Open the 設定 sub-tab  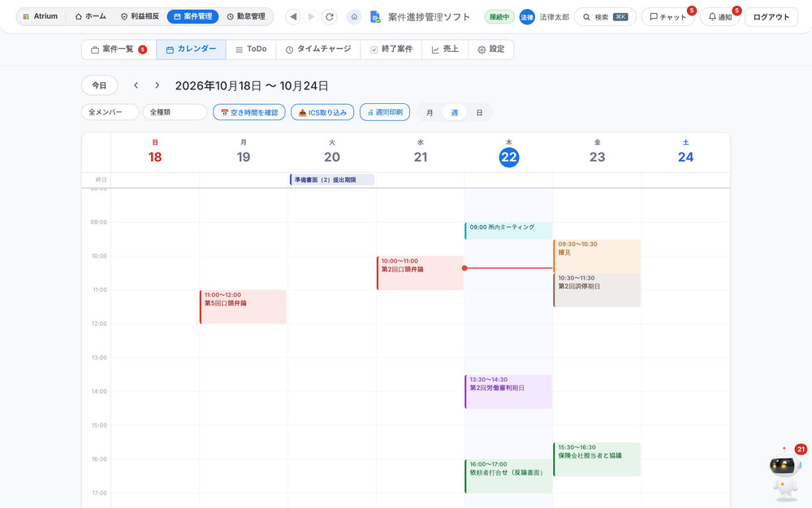[x=491, y=50]
